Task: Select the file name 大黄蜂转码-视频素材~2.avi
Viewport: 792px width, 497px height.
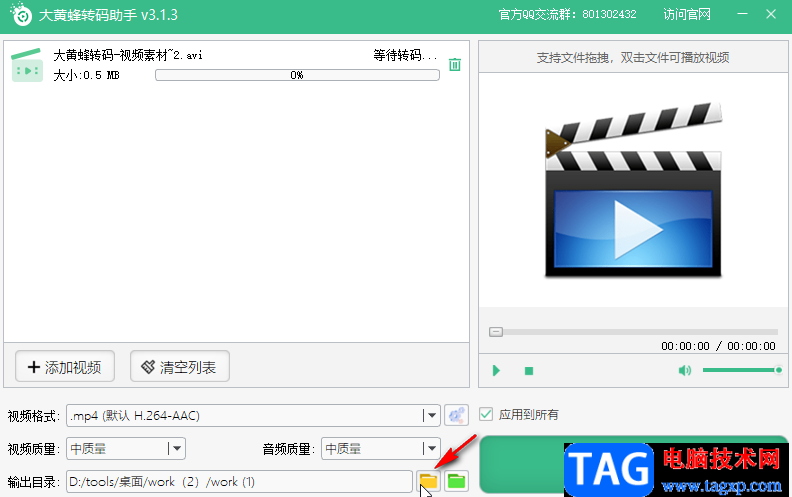Action: (128, 55)
